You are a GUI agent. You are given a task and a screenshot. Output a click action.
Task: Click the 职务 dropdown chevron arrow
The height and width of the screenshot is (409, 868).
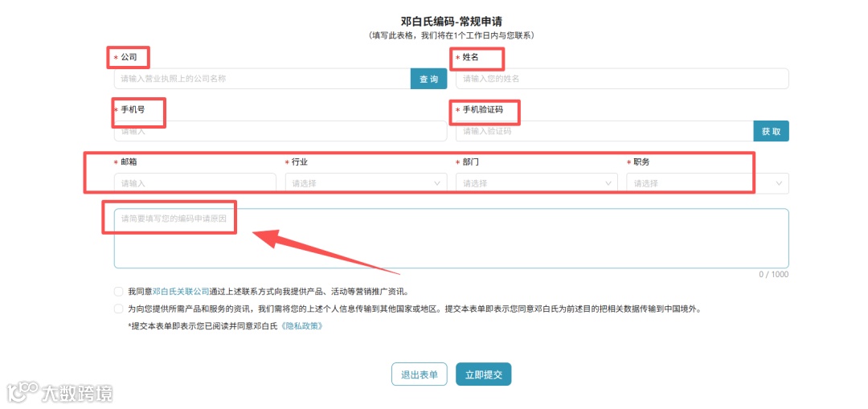(x=780, y=183)
